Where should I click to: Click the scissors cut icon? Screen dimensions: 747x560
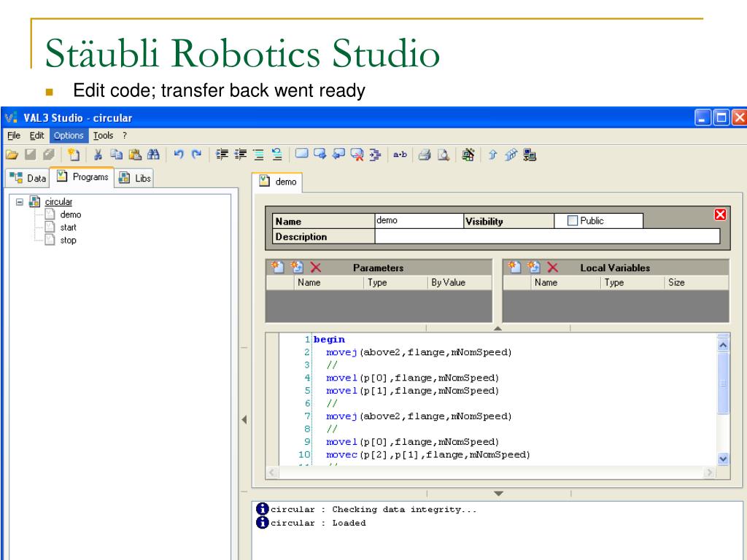click(x=98, y=155)
